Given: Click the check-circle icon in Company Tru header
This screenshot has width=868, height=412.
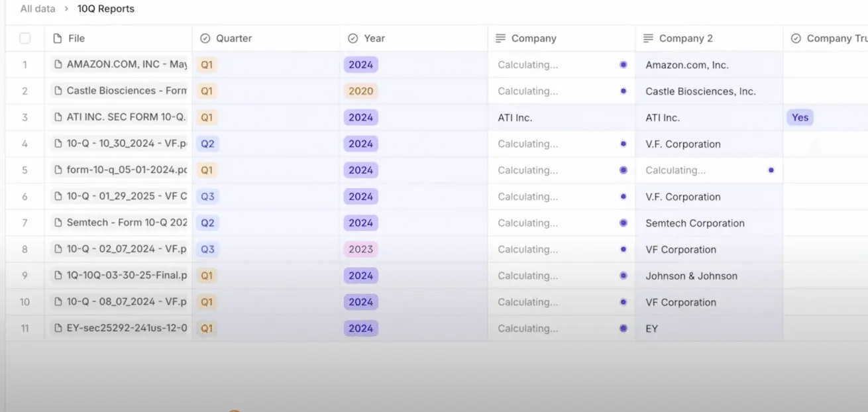Looking at the screenshot, I should point(796,38).
